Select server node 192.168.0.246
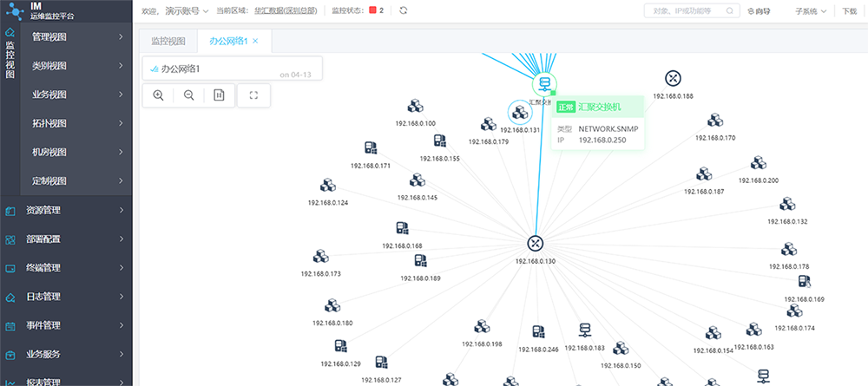 (539, 332)
